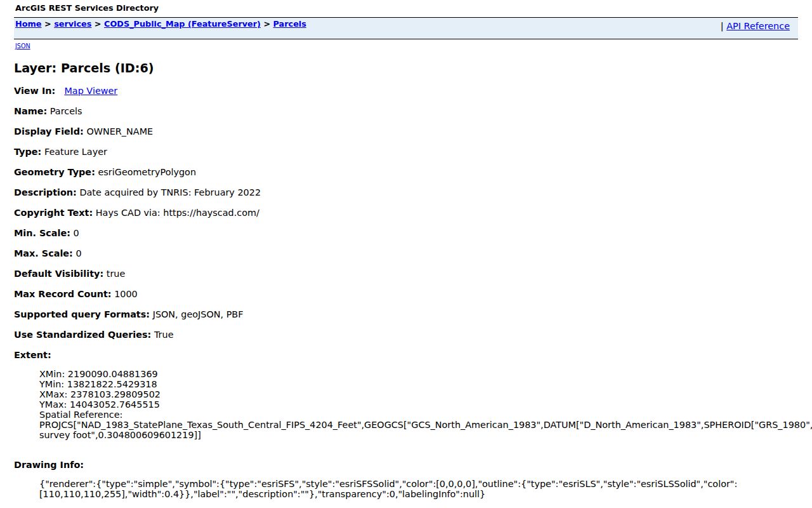The image size is (812, 508).
Task: Click the Drawing Info: label
Action: [49, 465]
